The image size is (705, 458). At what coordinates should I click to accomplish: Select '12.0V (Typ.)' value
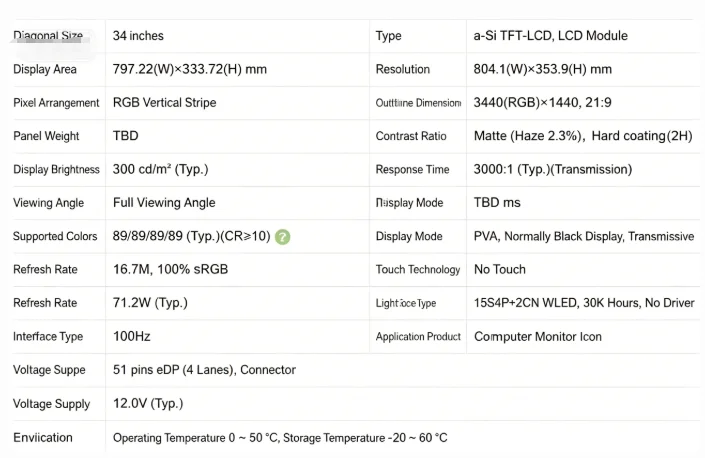(x=148, y=403)
